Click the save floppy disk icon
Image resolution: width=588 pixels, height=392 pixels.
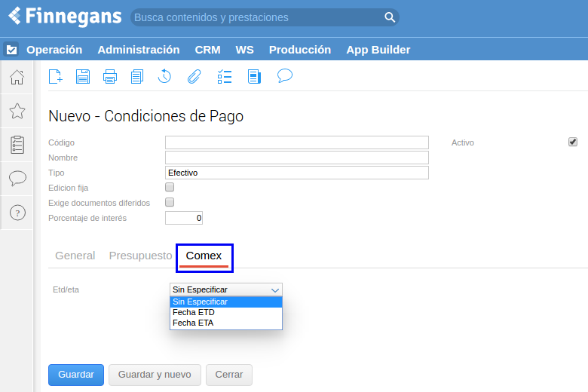pos(83,76)
